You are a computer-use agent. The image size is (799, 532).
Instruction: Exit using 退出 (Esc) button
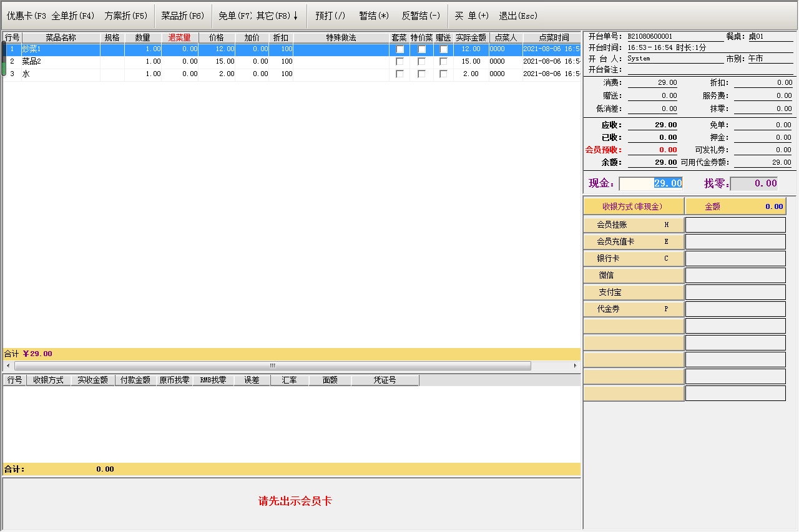click(518, 16)
